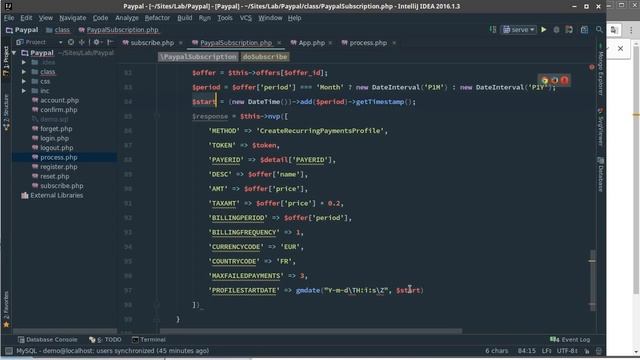This screenshot has height=360, width=640.
Task: Click the editor vertical scrollbar thumb
Action: (592, 281)
